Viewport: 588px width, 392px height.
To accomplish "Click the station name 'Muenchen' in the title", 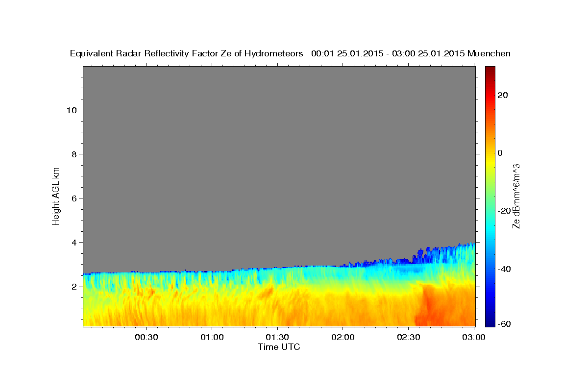I will (x=489, y=54).
